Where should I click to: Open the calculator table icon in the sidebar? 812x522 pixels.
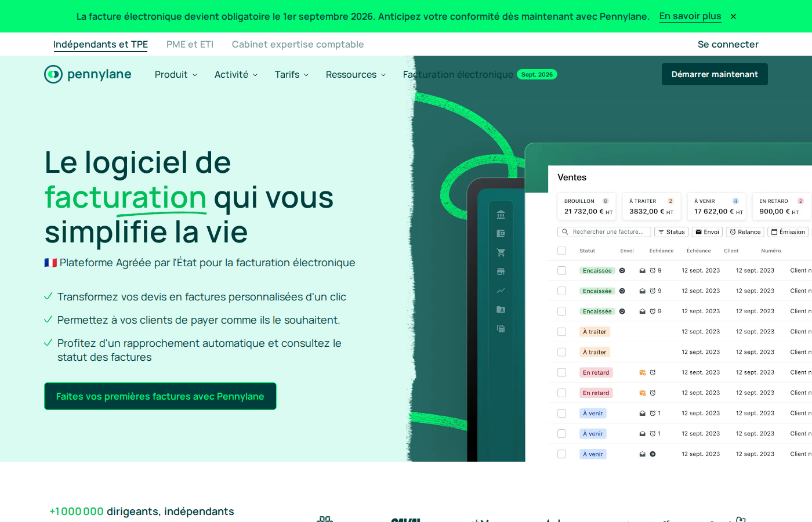[x=501, y=329]
